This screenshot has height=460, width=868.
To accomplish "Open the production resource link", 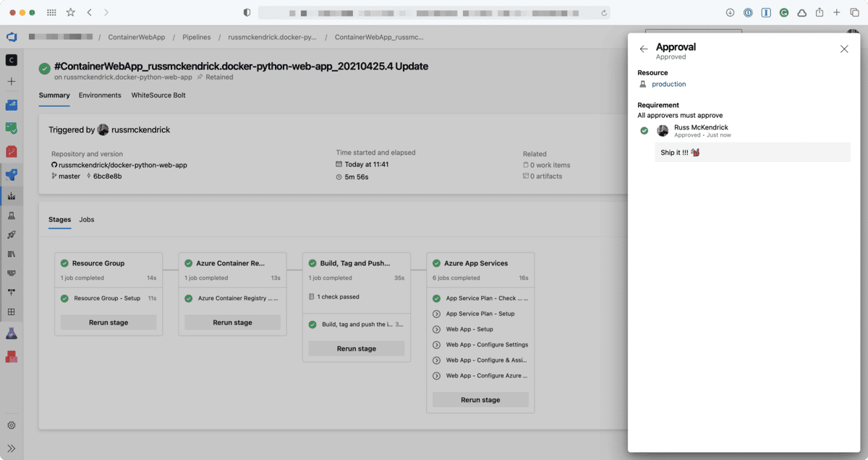I will 668,83.
